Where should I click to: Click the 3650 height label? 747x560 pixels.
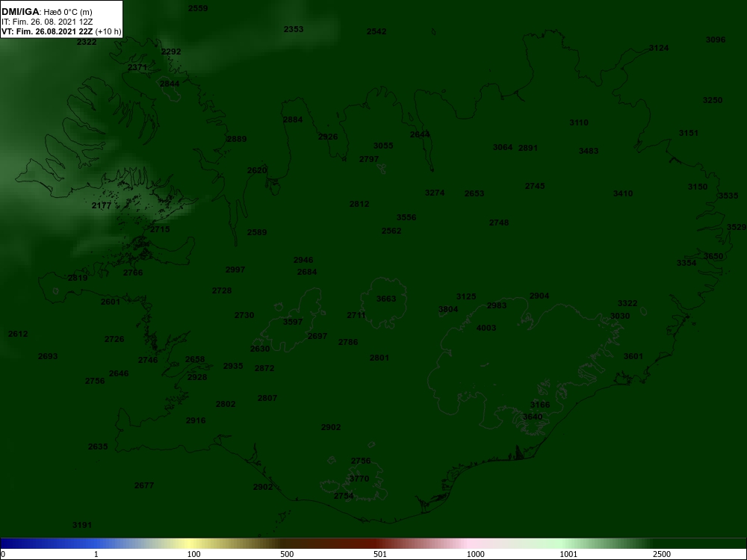click(x=713, y=256)
